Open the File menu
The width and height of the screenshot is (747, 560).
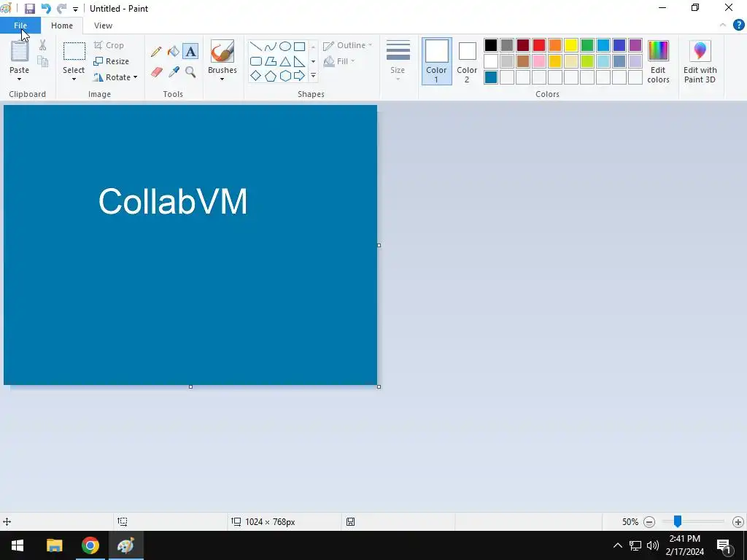click(x=20, y=26)
